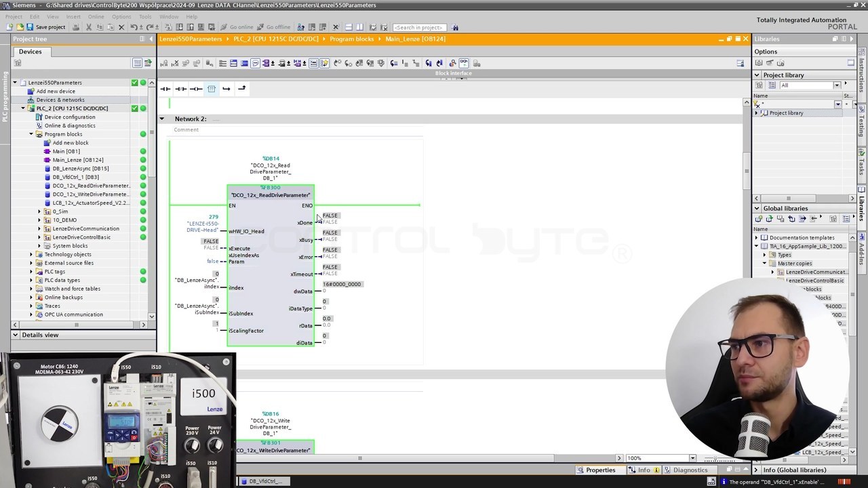This screenshot has width=868, height=488.
Task: Open the Testing side tab
Action: (x=862, y=121)
